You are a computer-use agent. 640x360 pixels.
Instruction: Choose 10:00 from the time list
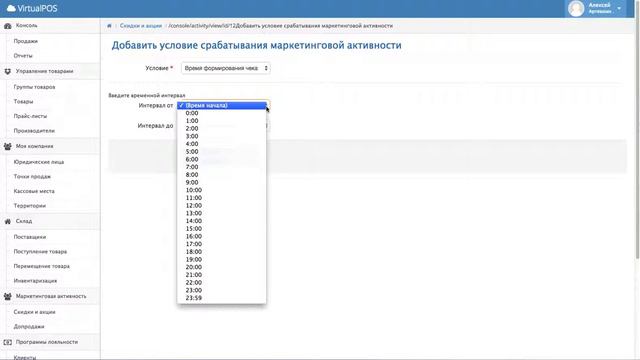222,191
